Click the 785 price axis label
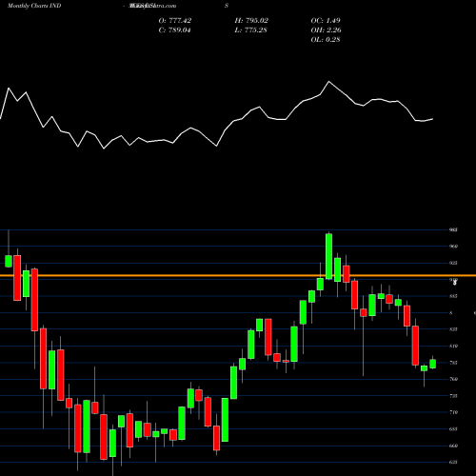 [x=453, y=363]
